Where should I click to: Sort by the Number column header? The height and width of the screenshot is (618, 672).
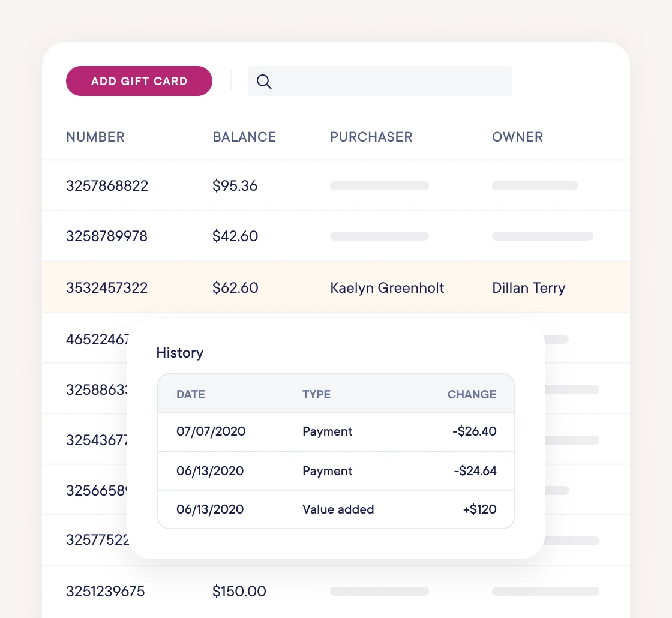[x=95, y=137]
